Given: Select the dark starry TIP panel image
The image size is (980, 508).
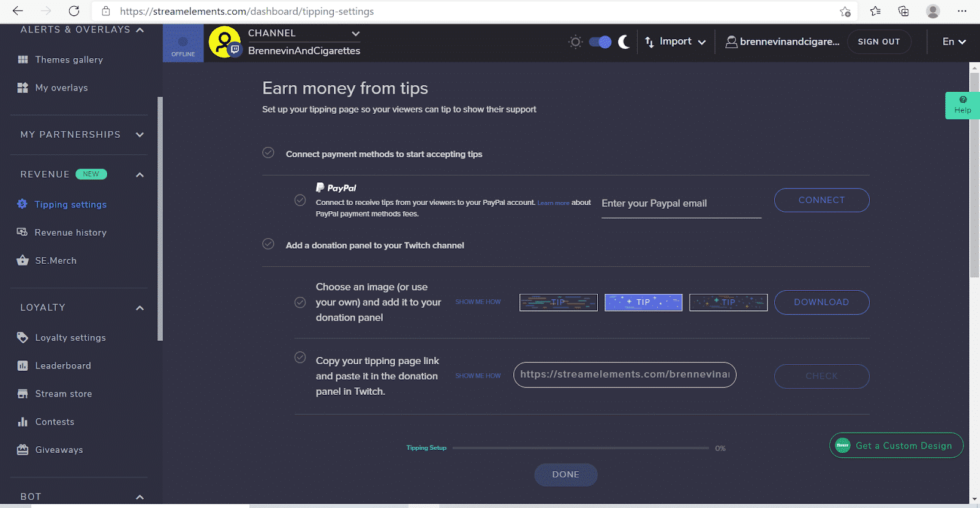Looking at the screenshot, I should 728,302.
